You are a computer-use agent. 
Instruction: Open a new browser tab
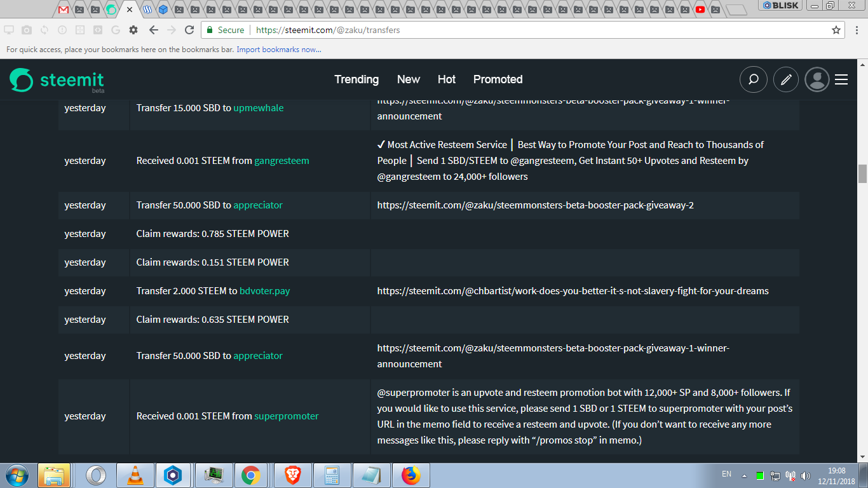[x=736, y=10]
